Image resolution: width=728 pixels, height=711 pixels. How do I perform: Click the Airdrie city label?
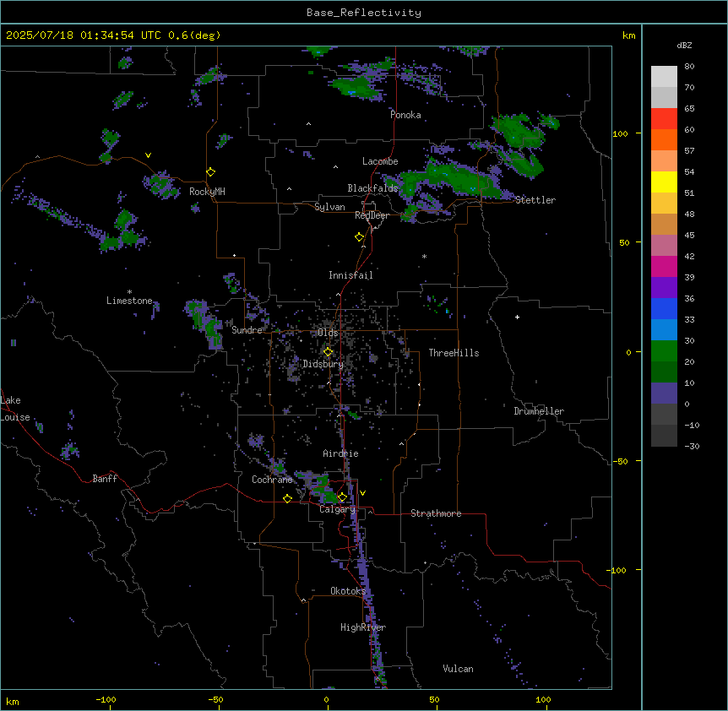340,453
